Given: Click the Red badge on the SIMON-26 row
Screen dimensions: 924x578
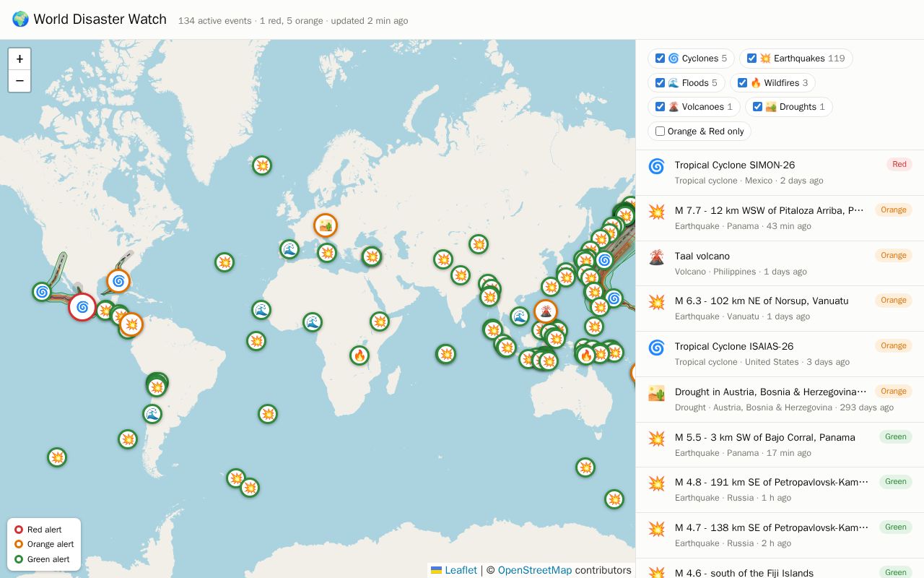Looking at the screenshot, I should coord(899,165).
